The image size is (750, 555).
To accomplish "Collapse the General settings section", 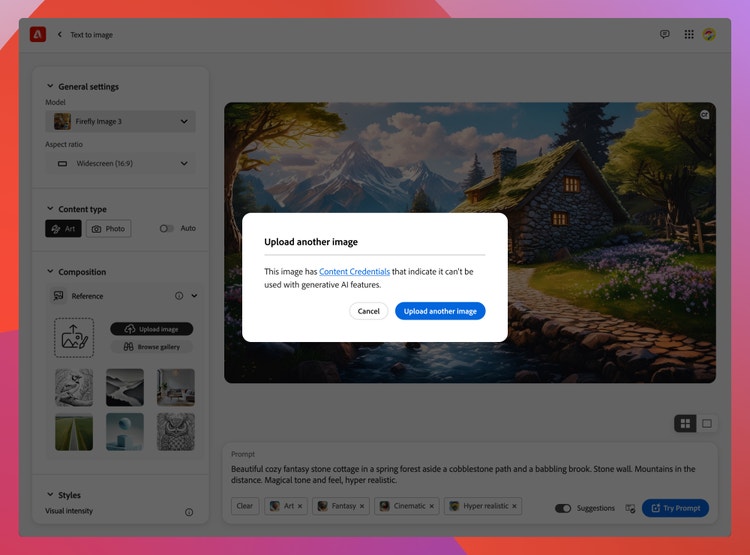I will [50, 86].
